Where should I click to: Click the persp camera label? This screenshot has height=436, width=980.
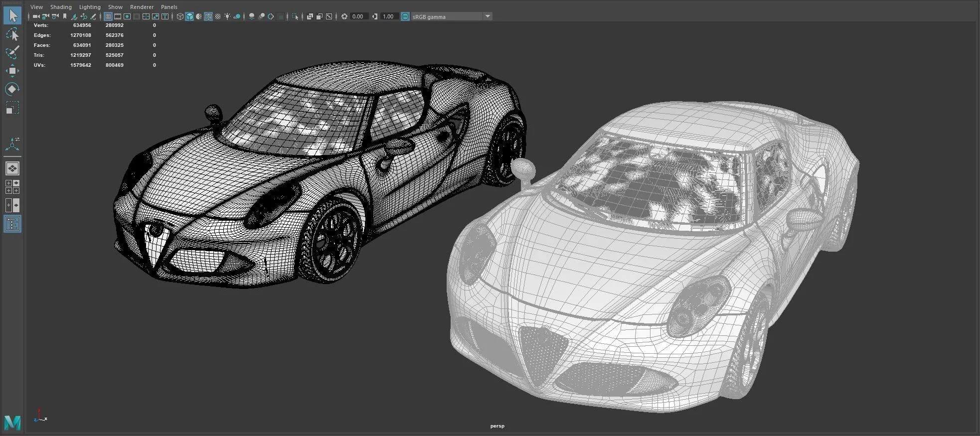[497, 426]
